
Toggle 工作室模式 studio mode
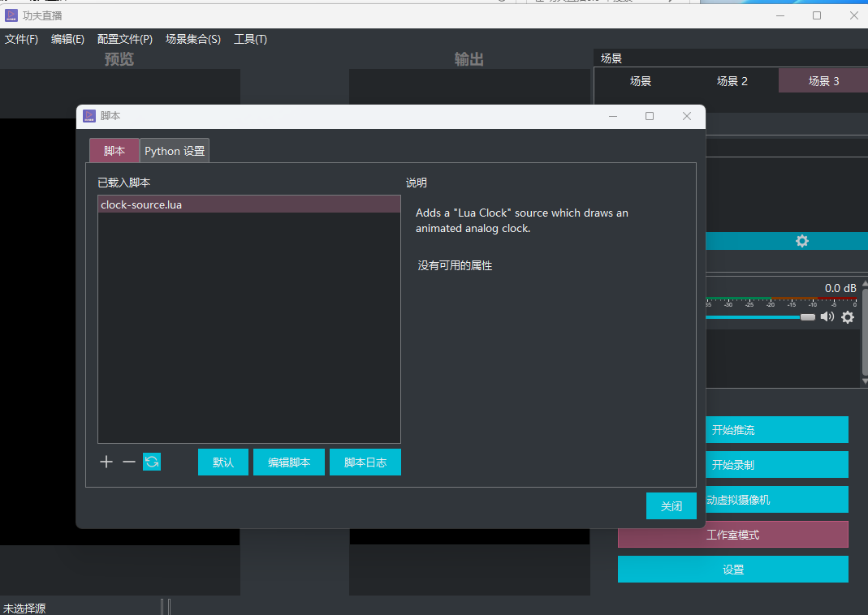[x=732, y=535]
